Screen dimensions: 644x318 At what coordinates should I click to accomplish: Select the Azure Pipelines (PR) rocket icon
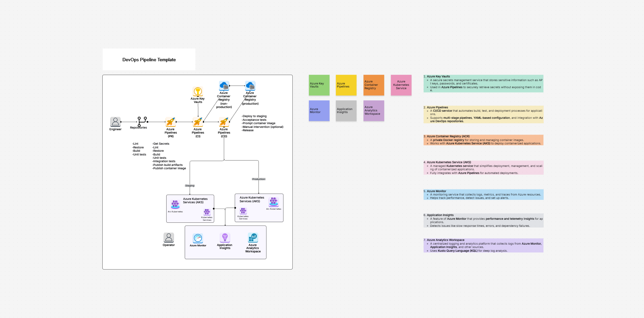pyautogui.click(x=171, y=122)
